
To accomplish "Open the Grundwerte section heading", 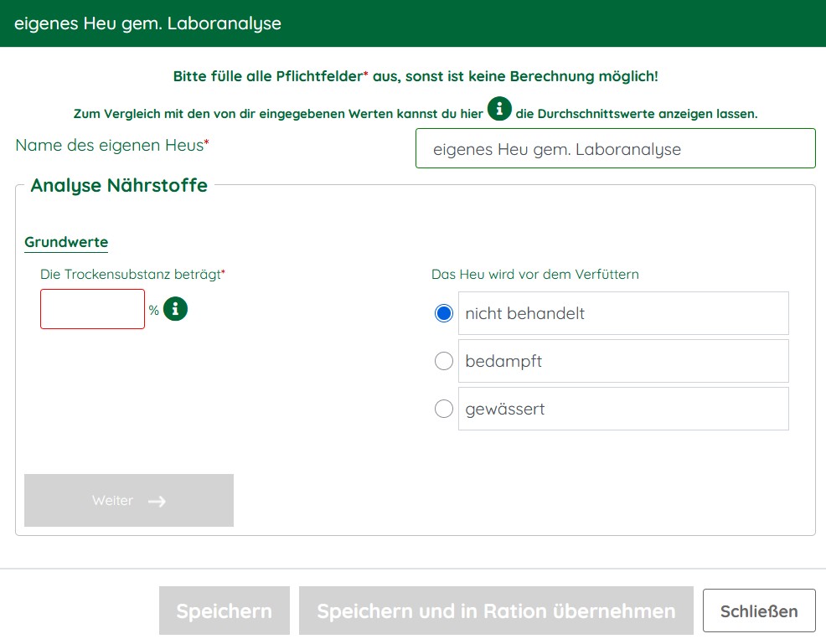I will coord(66,242).
